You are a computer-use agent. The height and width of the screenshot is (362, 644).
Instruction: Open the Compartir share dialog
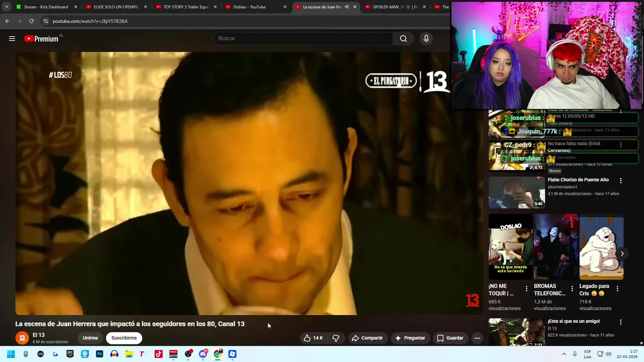367,338
